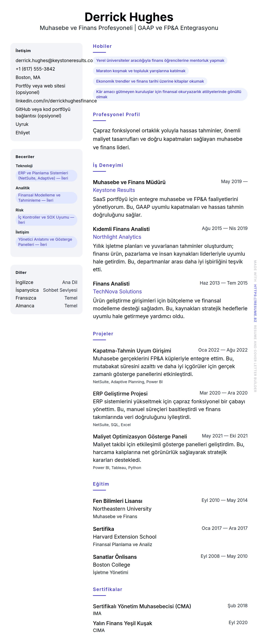The image size is (258, 644).
Task: Click the mentorluk yapmak hobby tag
Action: (160, 60)
